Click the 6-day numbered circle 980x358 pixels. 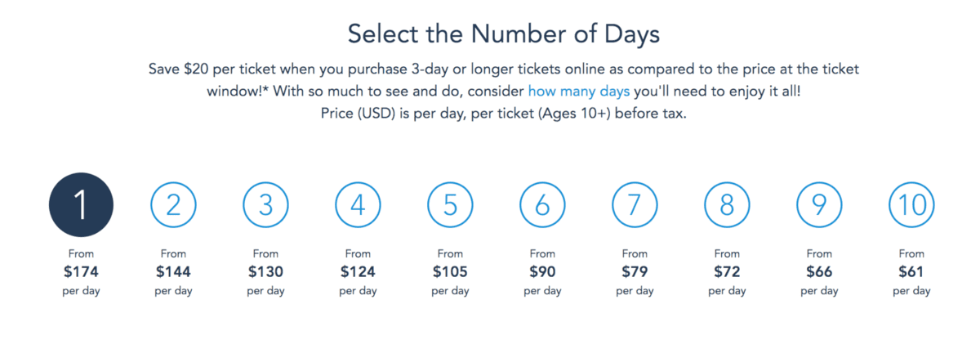point(542,204)
